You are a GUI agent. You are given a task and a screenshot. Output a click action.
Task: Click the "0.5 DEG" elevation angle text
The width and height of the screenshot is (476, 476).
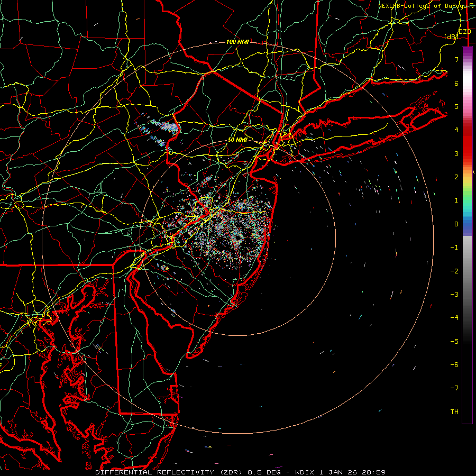pyautogui.click(x=264, y=472)
